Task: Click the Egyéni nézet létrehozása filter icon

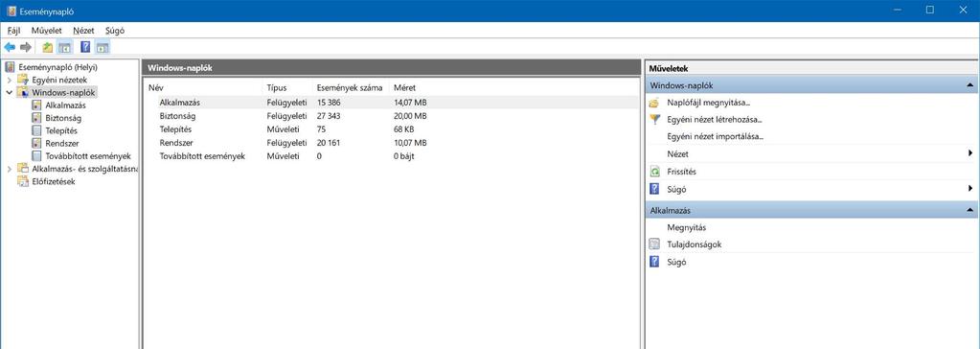Action: coord(654,119)
